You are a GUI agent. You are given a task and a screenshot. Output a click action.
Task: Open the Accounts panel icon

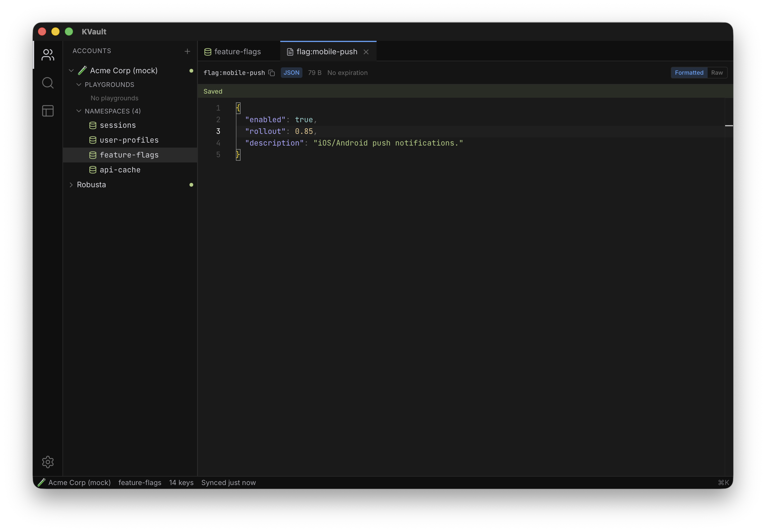(x=48, y=55)
